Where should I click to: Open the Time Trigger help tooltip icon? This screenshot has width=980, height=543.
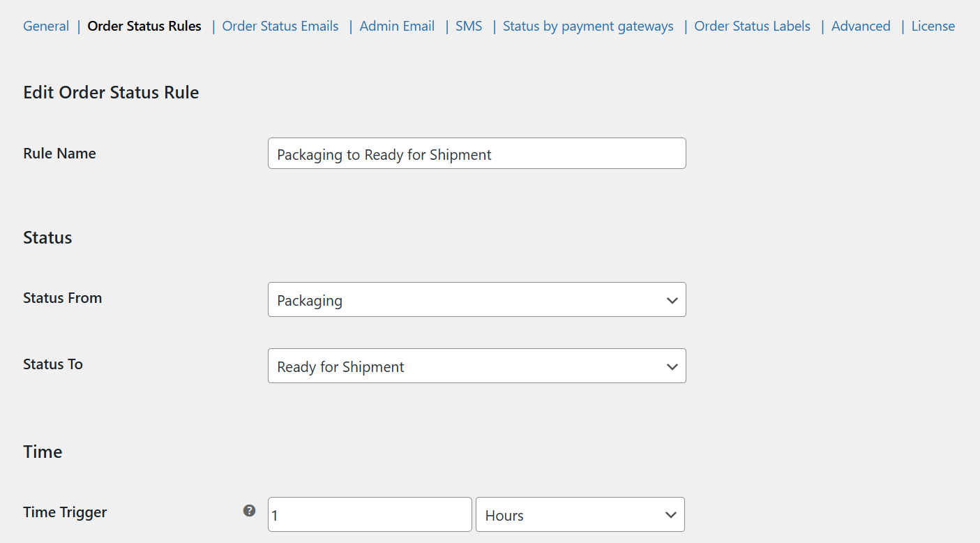tap(249, 511)
